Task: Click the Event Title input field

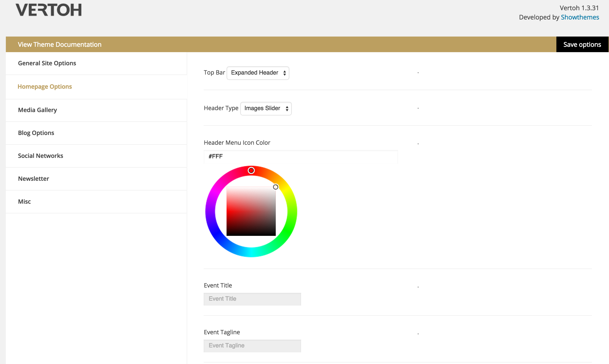Action: click(252, 299)
